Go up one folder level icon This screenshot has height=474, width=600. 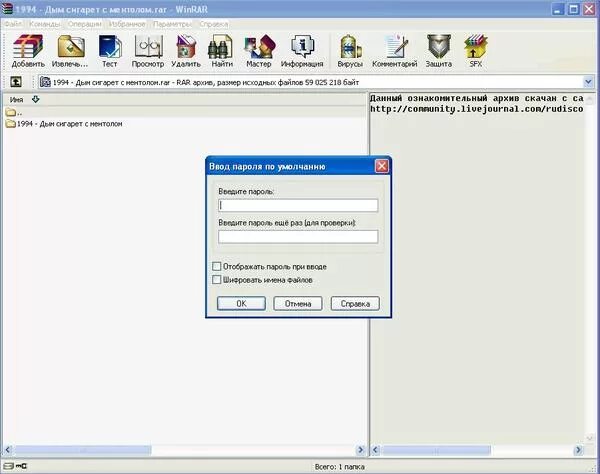tap(16, 82)
